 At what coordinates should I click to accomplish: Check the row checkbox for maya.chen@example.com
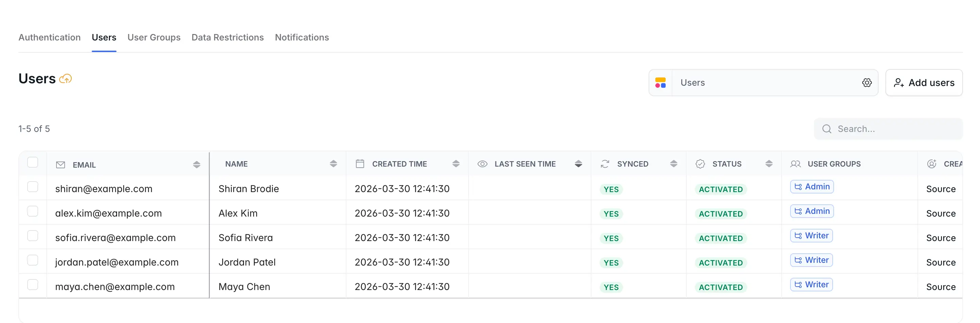click(x=33, y=285)
